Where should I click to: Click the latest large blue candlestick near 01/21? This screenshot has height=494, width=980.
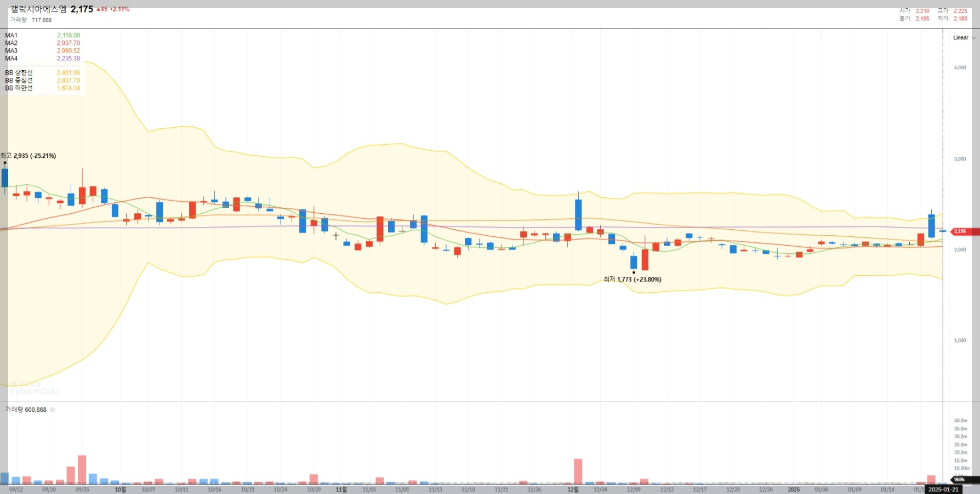tap(931, 225)
